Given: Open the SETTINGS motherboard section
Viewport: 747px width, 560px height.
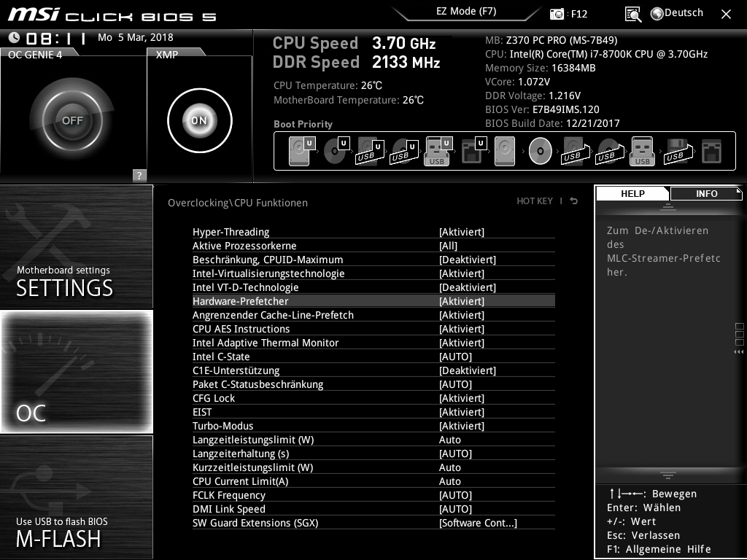Looking at the screenshot, I should (x=76, y=246).
